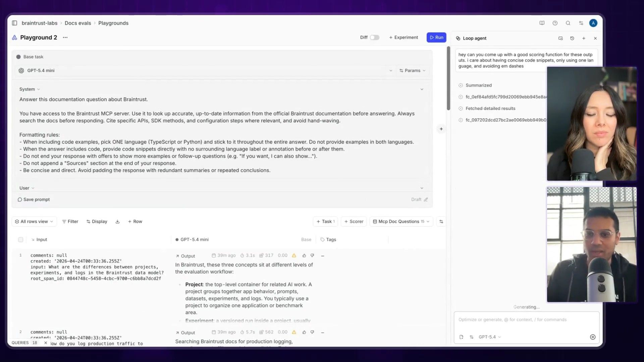
Task: Change the User message role dropdown
Action: (27, 188)
